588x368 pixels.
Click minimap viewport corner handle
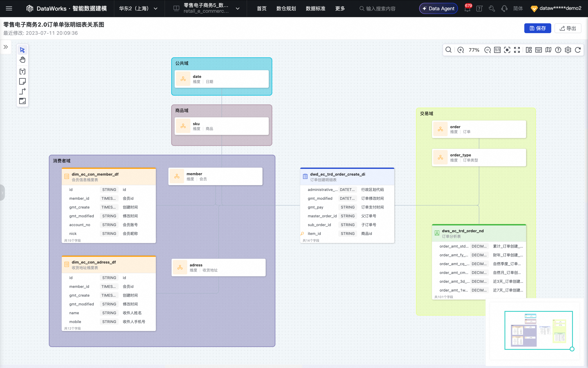[572, 349]
